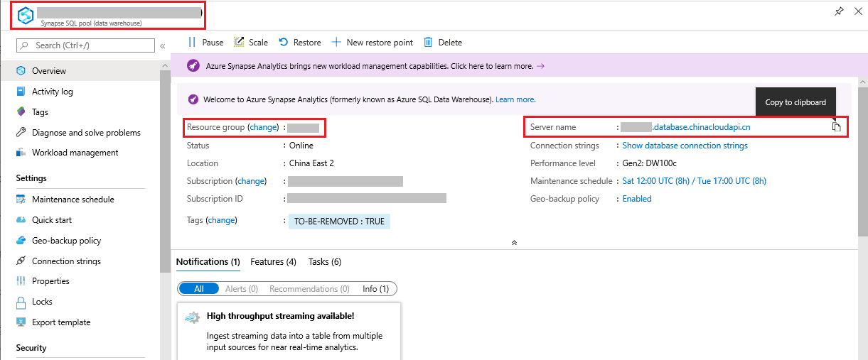Click the Scale icon in toolbar
The height and width of the screenshot is (360, 868).
[239, 43]
